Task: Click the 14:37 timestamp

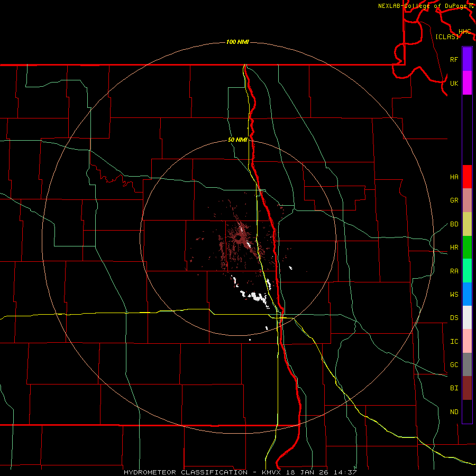Action: coord(345,472)
